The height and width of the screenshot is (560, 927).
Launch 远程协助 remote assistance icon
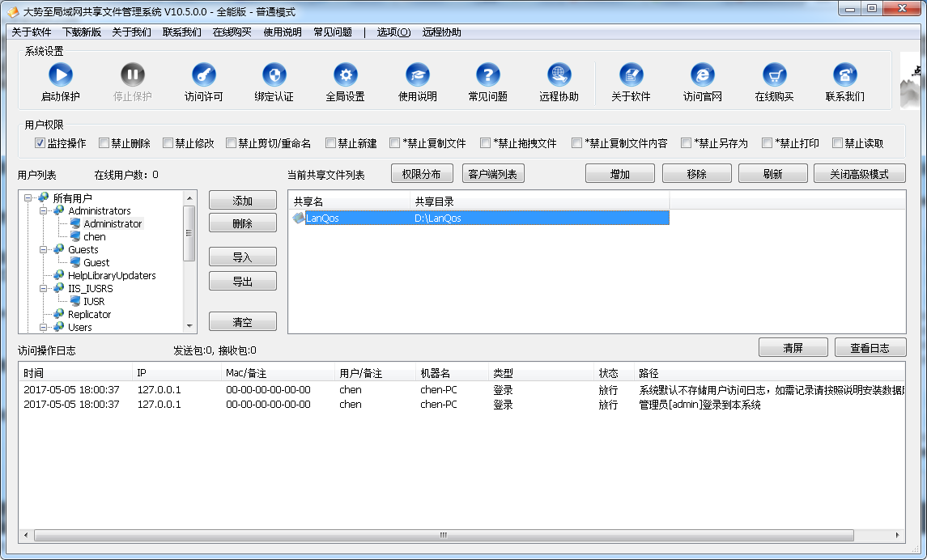tap(559, 75)
